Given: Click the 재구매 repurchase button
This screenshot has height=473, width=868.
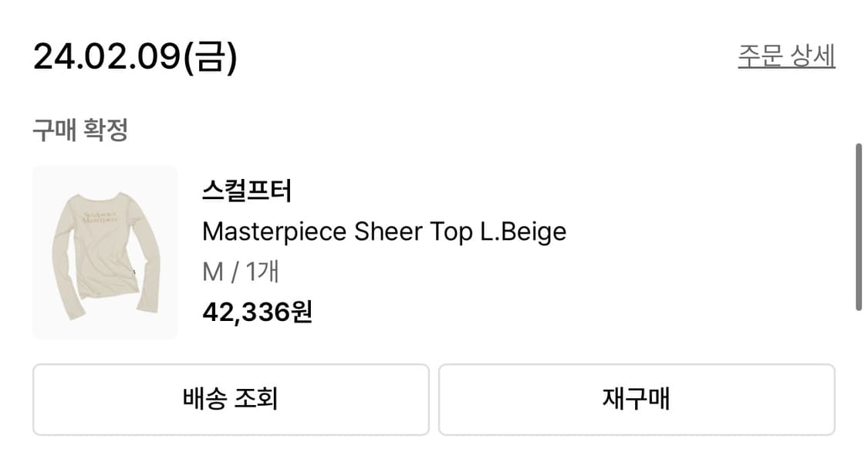Looking at the screenshot, I should [637, 399].
